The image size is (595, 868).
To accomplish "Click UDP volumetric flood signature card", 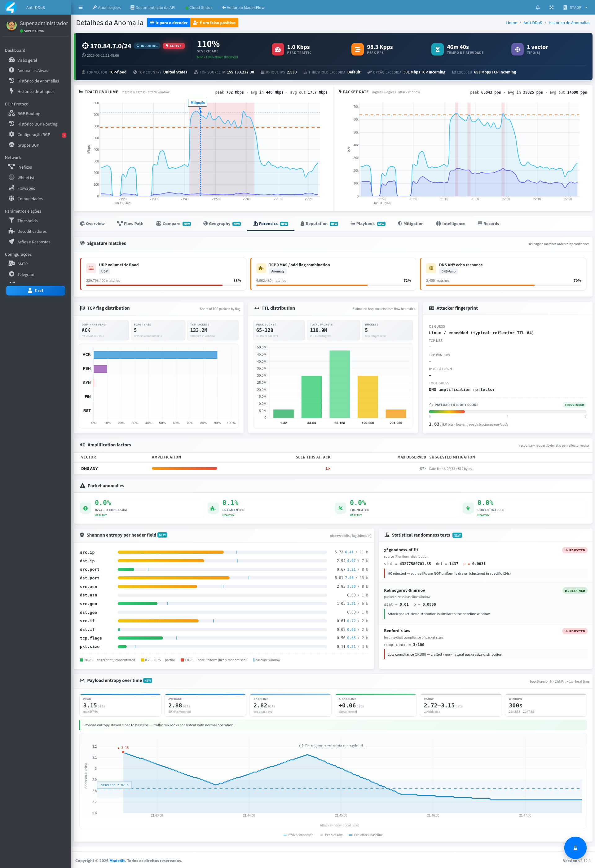I will (x=163, y=274).
